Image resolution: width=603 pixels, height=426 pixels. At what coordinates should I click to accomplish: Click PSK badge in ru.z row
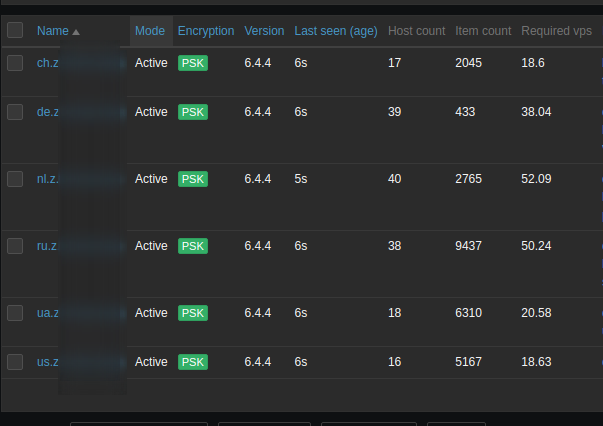[193, 246]
